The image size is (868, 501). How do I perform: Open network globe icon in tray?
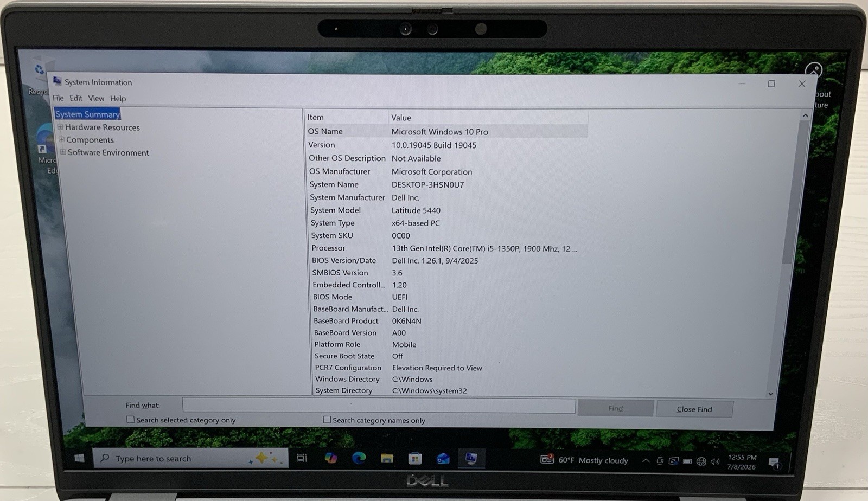pyautogui.click(x=701, y=461)
